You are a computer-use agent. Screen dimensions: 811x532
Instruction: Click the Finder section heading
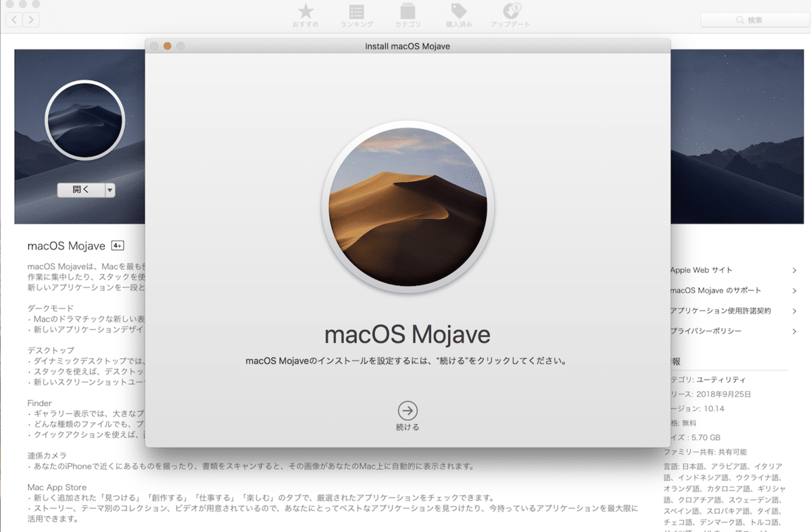[x=39, y=403]
